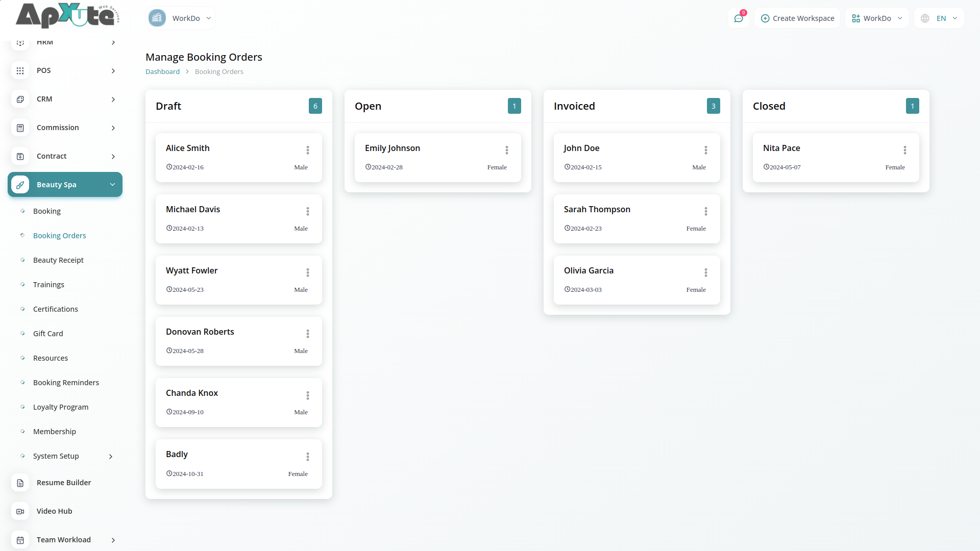This screenshot has width=980, height=551.
Task: Click the Create Workspace button
Action: tap(797, 18)
